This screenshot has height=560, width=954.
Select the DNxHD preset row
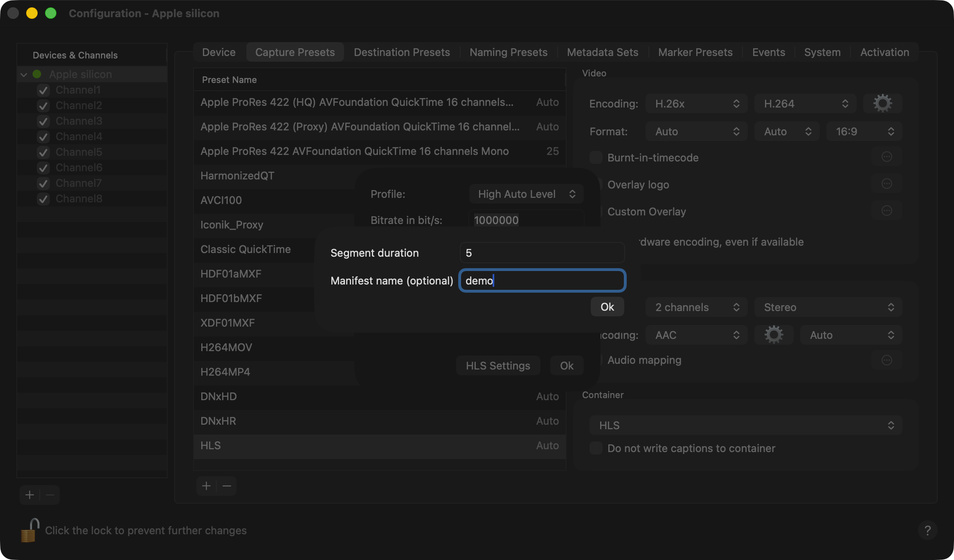click(x=380, y=396)
